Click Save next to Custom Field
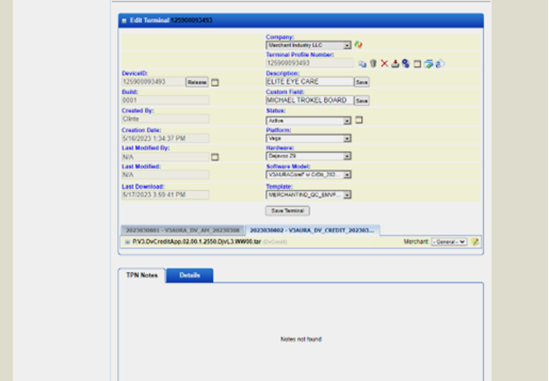549x381 pixels. click(362, 101)
